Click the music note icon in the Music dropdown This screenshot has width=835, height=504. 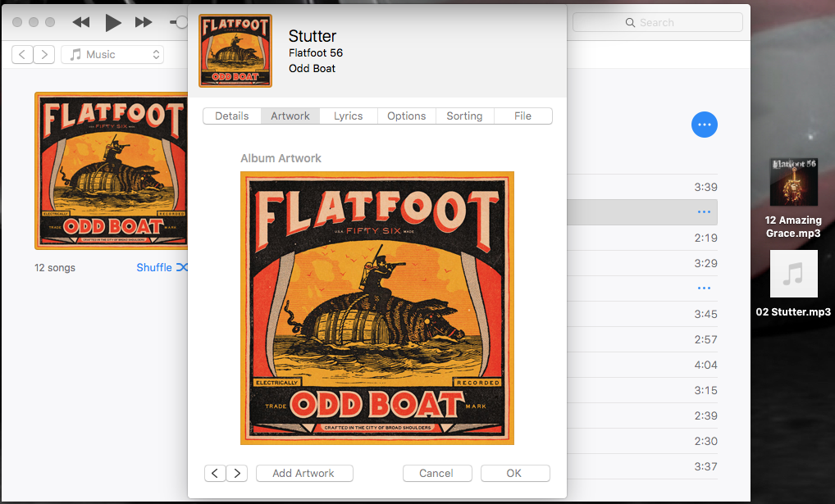75,54
